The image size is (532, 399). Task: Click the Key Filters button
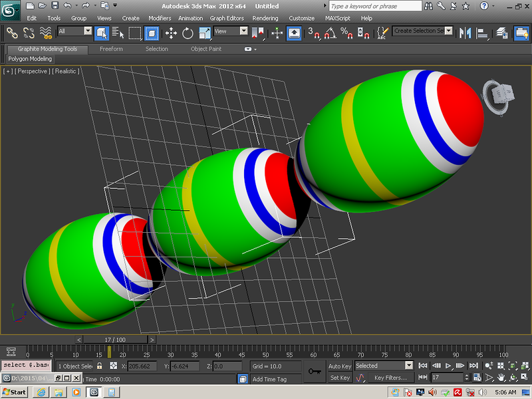(390, 378)
